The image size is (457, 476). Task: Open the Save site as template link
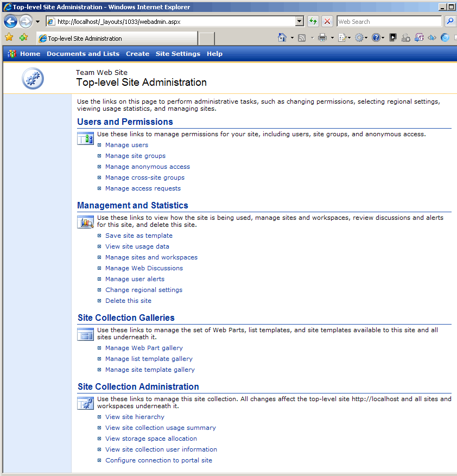[x=139, y=236]
